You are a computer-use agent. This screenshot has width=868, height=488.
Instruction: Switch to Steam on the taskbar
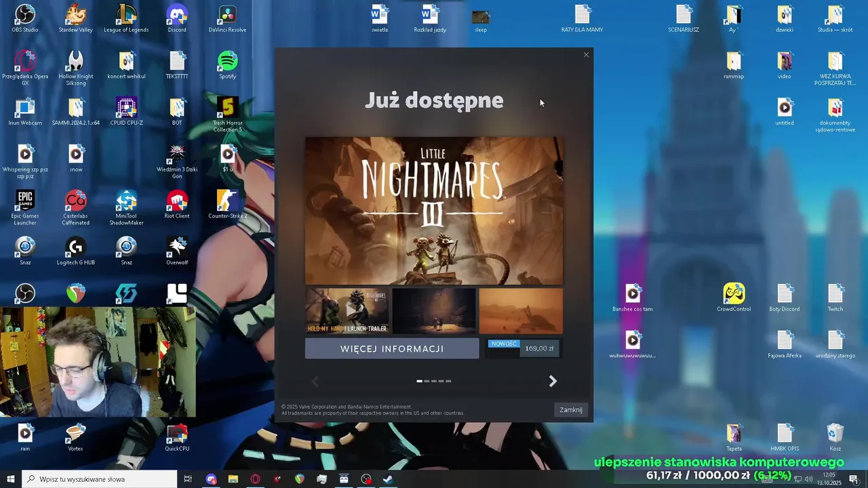tap(388, 479)
